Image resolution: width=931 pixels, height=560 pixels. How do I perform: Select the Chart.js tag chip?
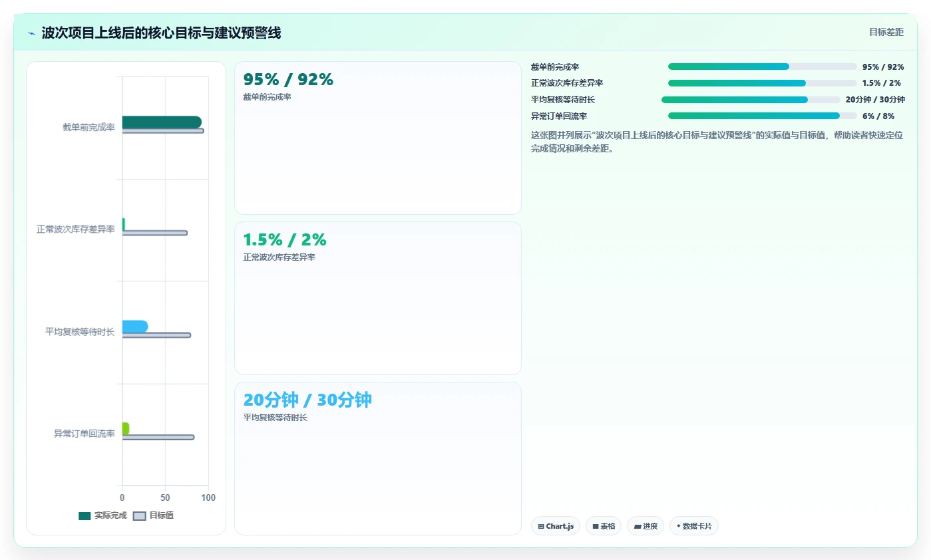(556, 526)
